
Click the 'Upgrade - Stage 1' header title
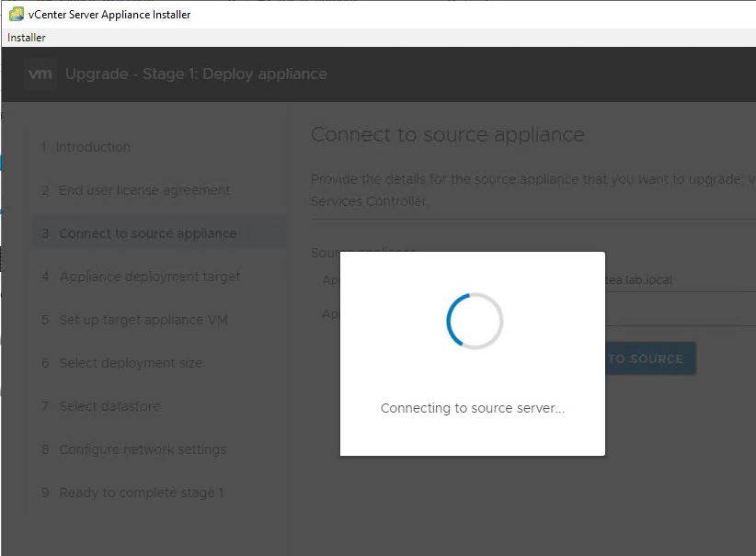coord(196,74)
